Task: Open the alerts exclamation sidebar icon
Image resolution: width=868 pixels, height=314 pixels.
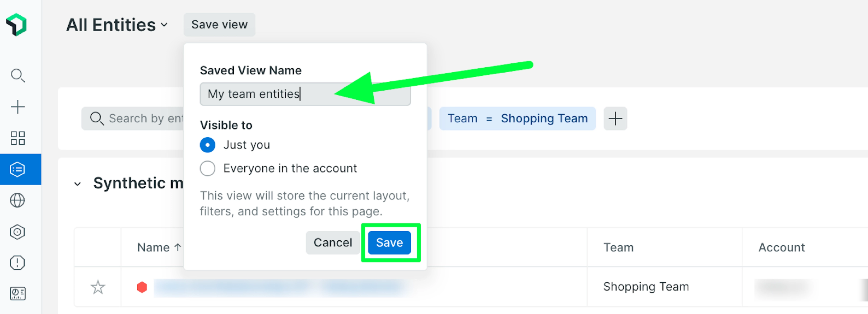Action: [x=17, y=263]
